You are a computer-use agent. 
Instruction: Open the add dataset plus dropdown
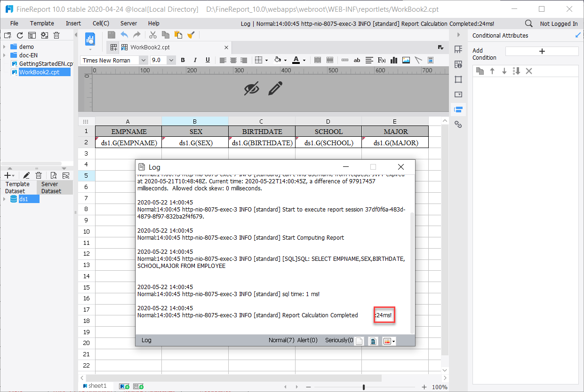(9, 175)
